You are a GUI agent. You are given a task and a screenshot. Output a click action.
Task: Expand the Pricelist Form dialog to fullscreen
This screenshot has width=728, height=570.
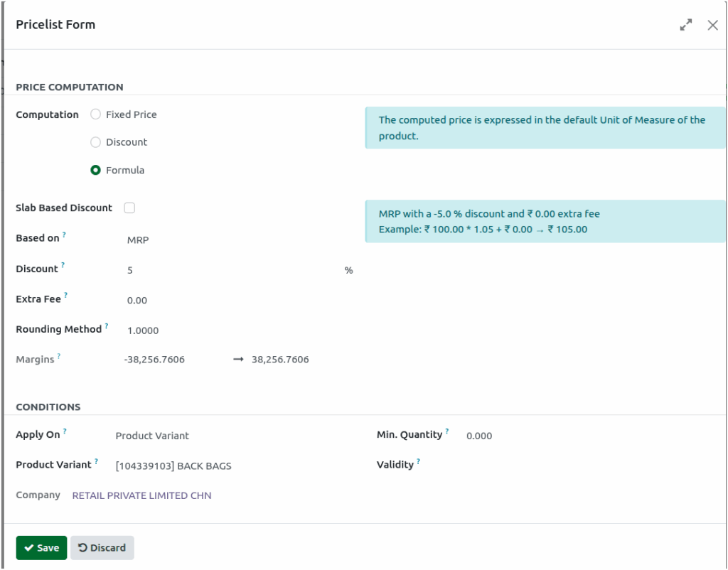pyautogui.click(x=685, y=24)
